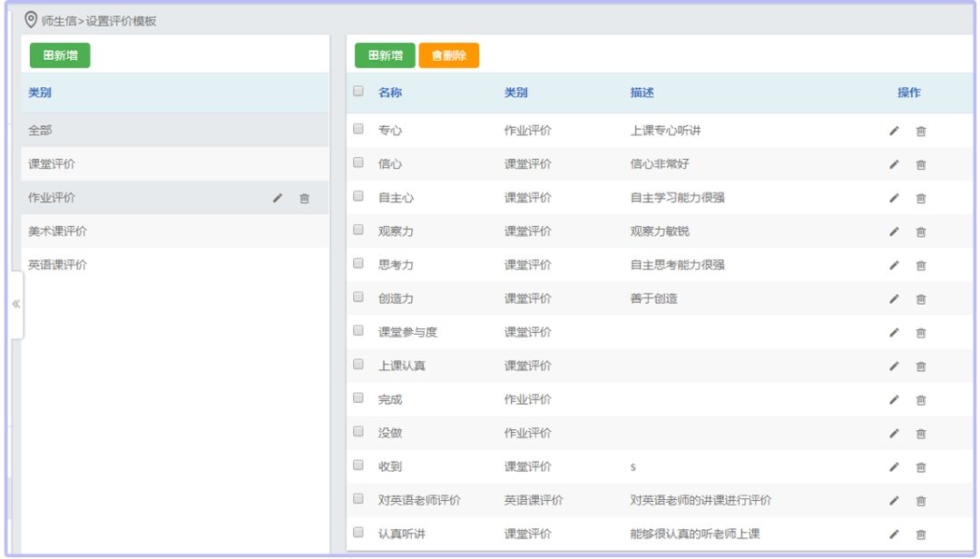
Task: Edit the 观察力 template entry
Action: (x=894, y=232)
